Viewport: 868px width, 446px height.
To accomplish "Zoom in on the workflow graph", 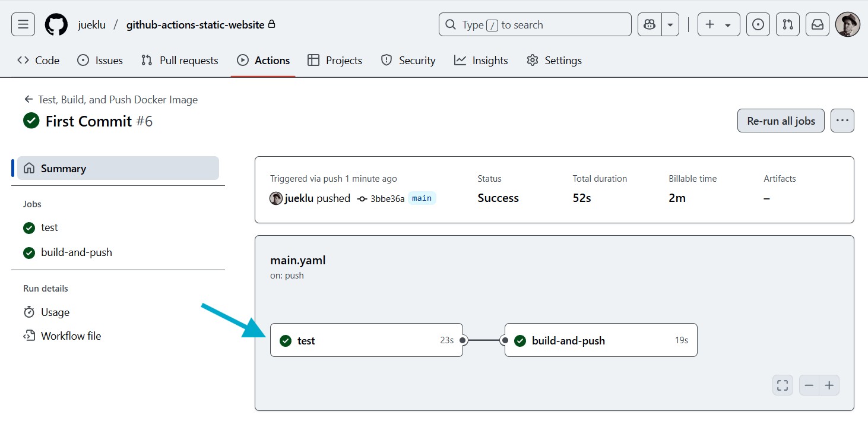I will (x=829, y=385).
